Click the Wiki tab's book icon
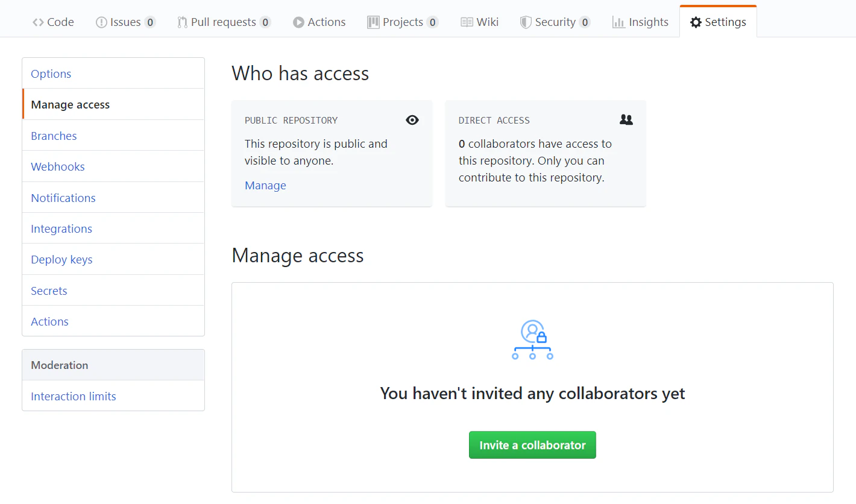This screenshot has height=504, width=856. pyautogui.click(x=467, y=22)
